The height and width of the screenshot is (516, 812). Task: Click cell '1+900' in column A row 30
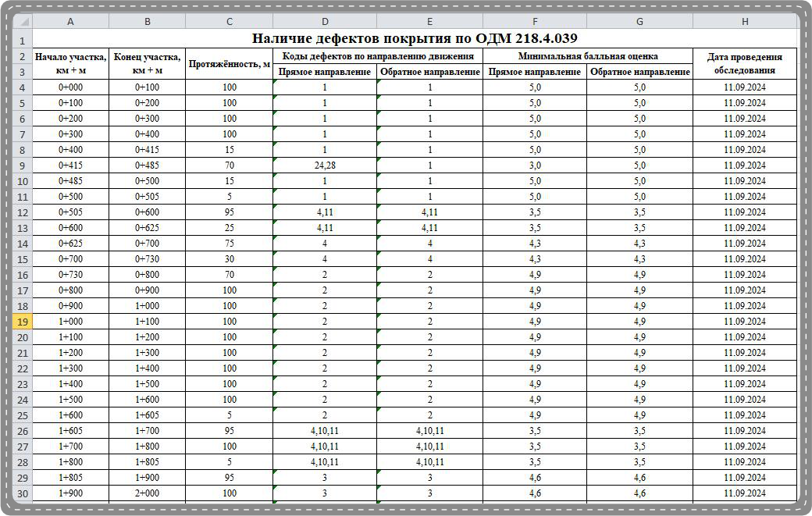point(70,493)
